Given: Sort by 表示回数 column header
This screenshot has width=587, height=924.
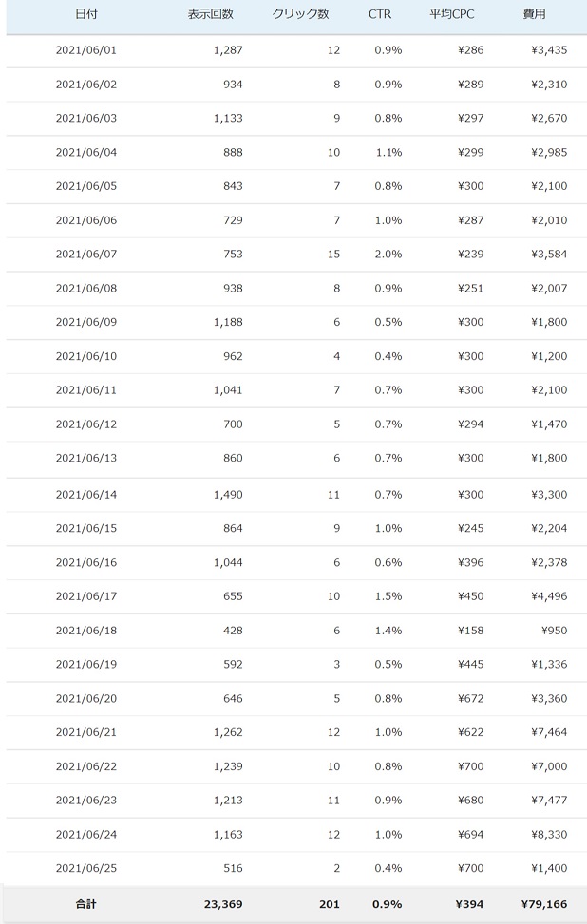Looking at the screenshot, I should 210,15.
